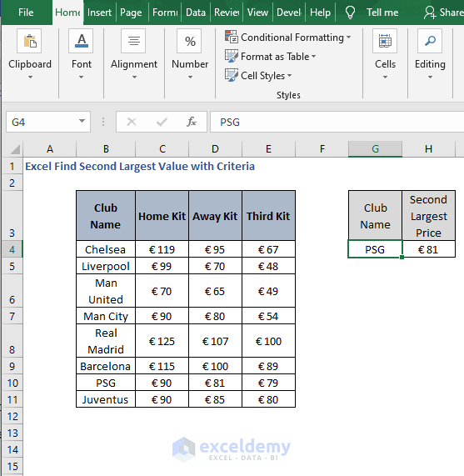
Task: Open the Name Box dropdown arrow
Action: click(82, 121)
